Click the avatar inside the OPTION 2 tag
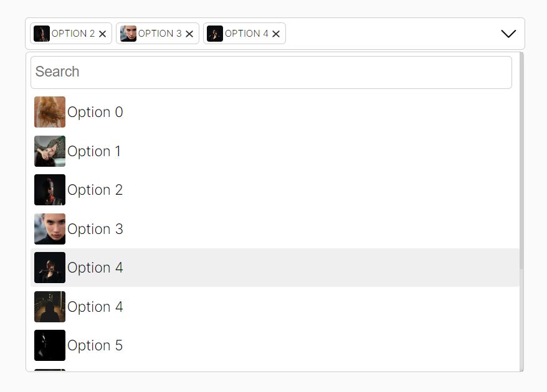 pyautogui.click(x=41, y=33)
